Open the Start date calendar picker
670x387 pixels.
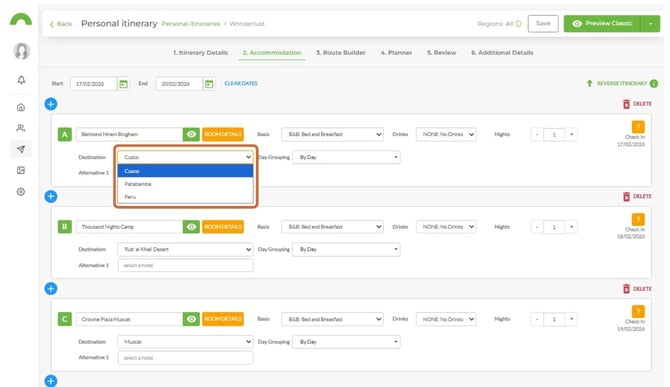pyautogui.click(x=123, y=84)
